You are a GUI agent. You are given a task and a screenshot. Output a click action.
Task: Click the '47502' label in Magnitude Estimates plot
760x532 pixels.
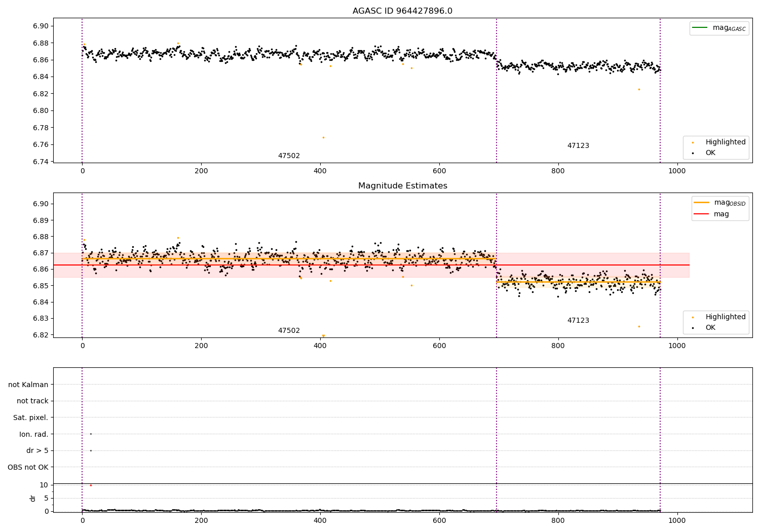pyautogui.click(x=289, y=331)
